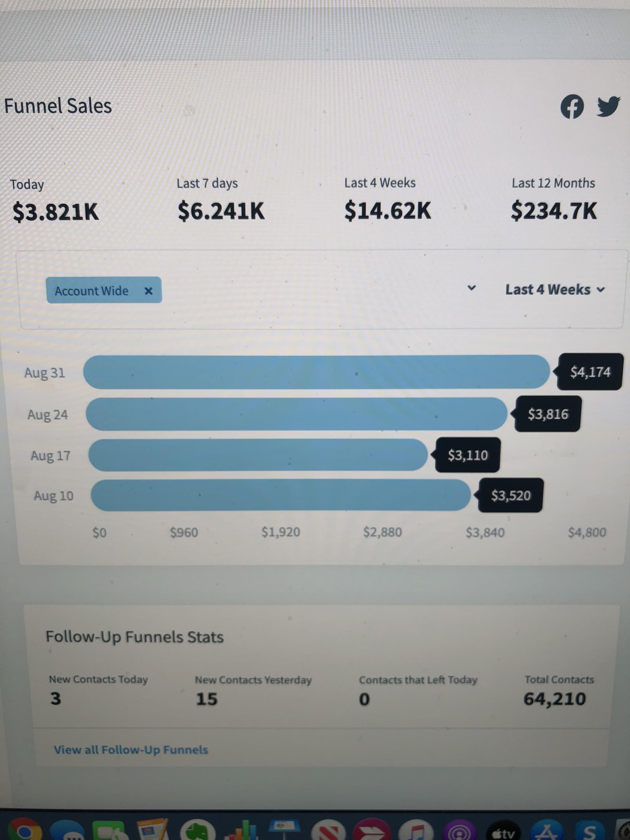The height and width of the screenshot is (840, 630).
Task: Select the Aug 24 sales bar
Action: point(296,414)
